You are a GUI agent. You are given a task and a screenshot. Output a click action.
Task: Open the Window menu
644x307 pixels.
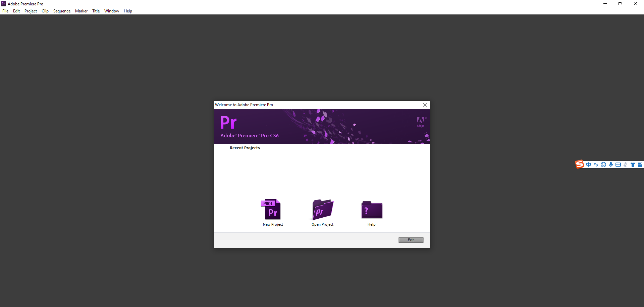point(112,11)
